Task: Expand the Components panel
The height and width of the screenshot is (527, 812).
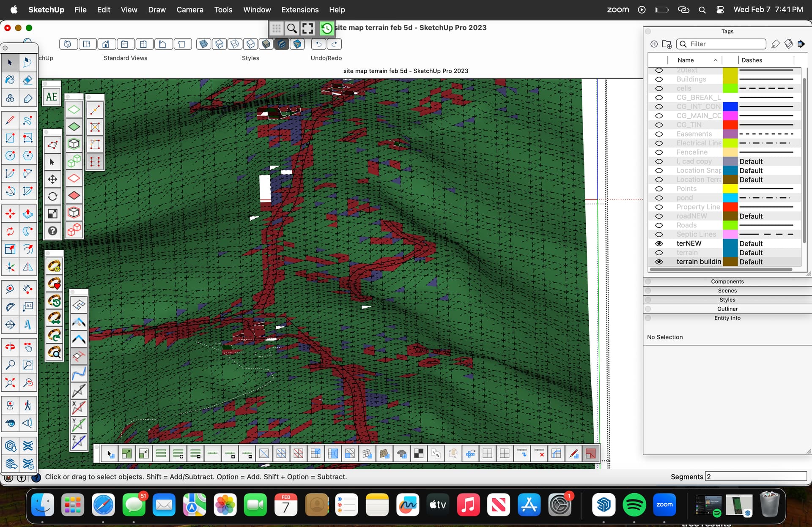Action: [727, 281]
